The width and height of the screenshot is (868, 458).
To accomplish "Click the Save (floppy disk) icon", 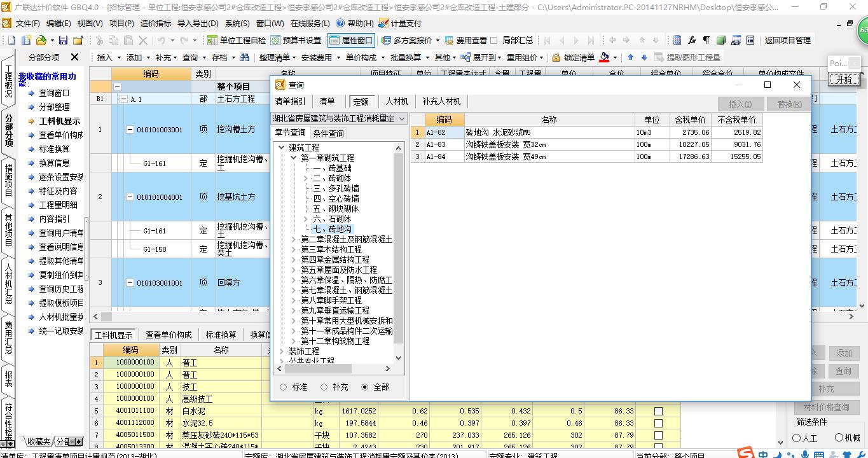I will click(63, 40).
